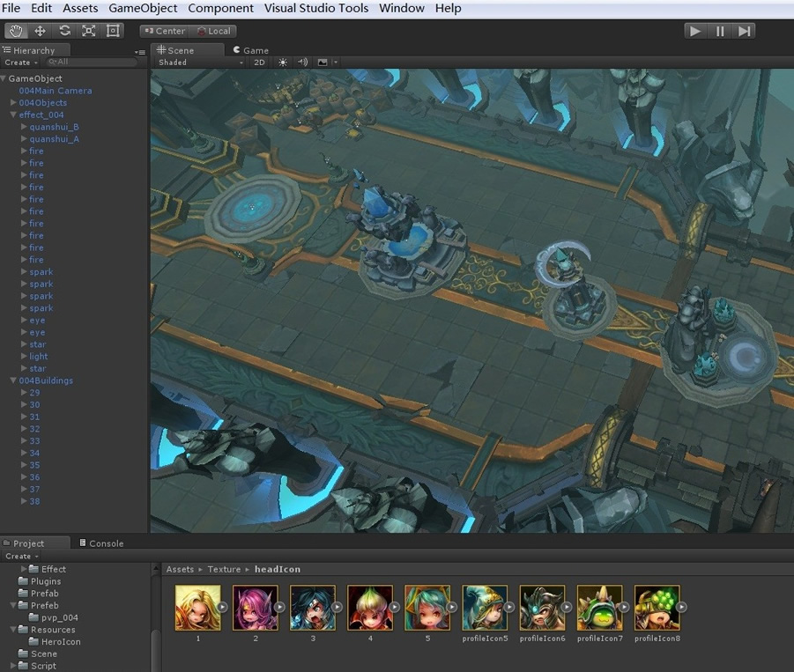Select headIcon texture 1 thumbnail
The image size is (794, 672).
point(198,608)
